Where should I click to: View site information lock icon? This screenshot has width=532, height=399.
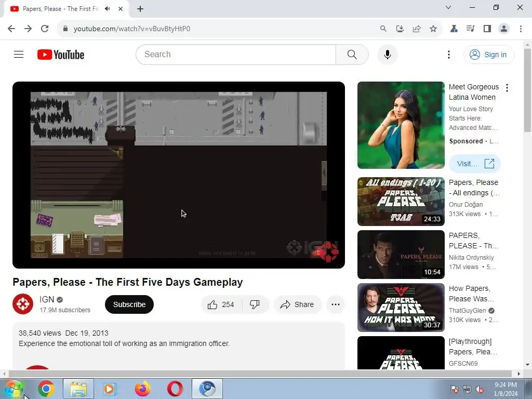(65, 29)
